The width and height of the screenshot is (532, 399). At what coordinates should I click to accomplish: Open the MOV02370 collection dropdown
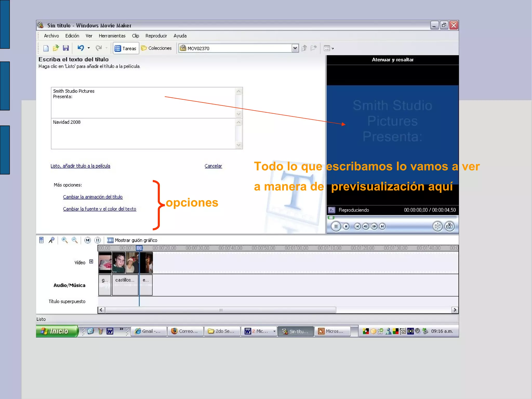tap(295, 48)
